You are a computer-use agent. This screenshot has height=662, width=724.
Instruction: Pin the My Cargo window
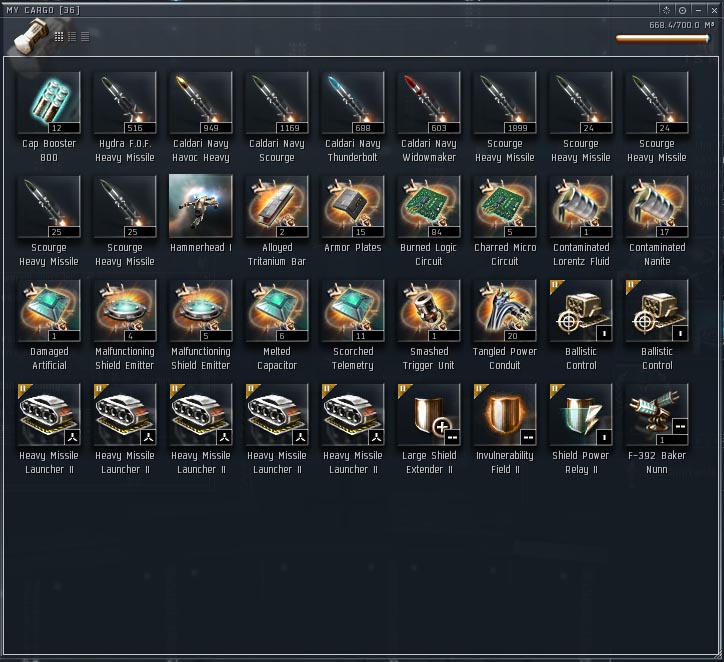pos(682,10)
